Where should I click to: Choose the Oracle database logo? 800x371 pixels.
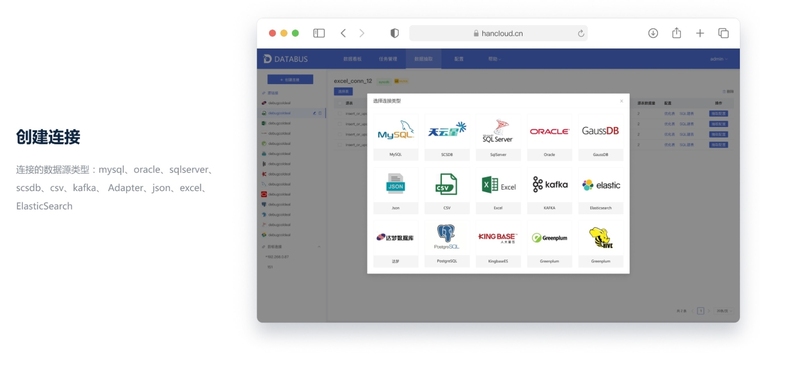[x=549, y=131]
